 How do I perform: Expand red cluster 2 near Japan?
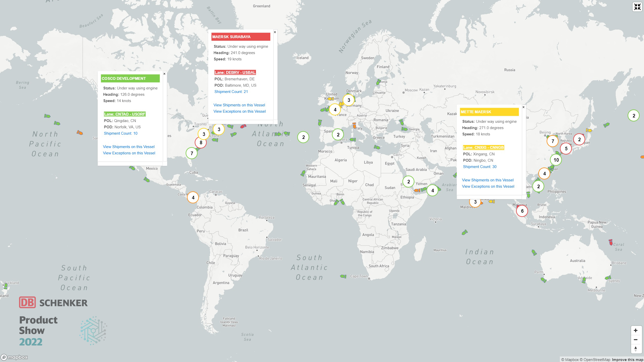point(579,139)
